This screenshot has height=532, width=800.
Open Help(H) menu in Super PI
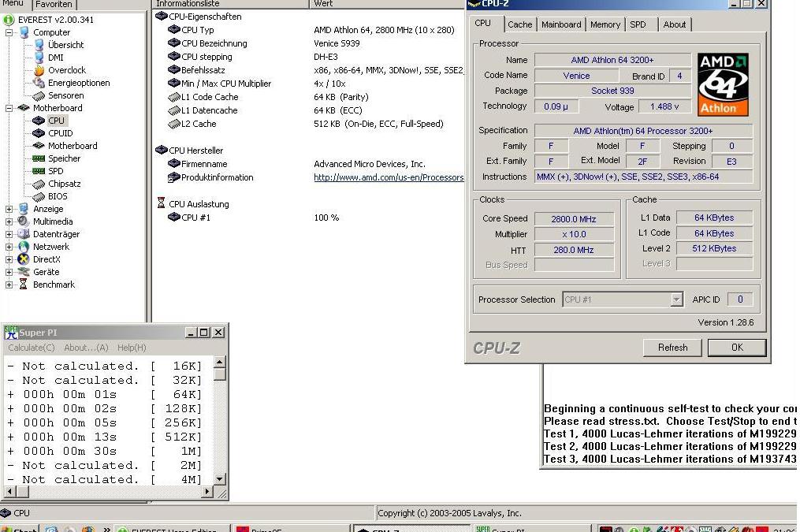point(132,348)
